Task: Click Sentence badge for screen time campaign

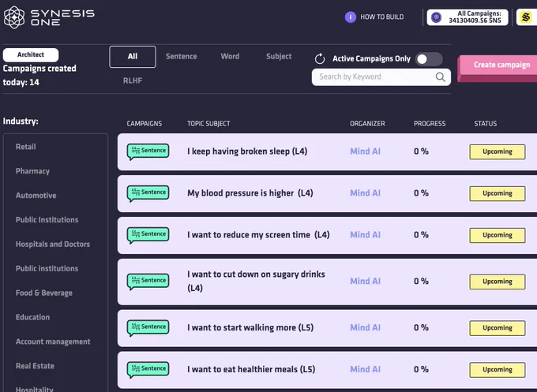Action: 148,235
